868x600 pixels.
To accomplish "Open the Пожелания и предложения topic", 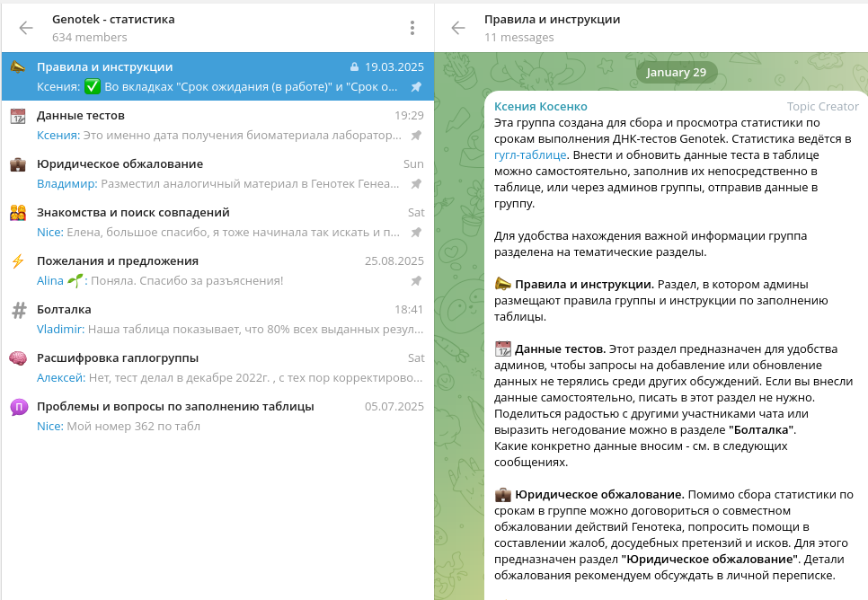I will click(217, 270).
